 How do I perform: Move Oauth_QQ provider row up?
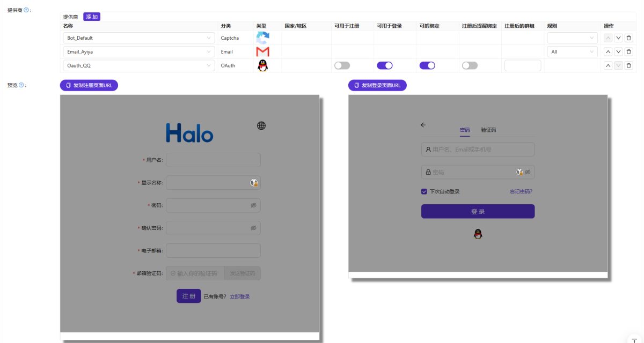tap(608, 65)
